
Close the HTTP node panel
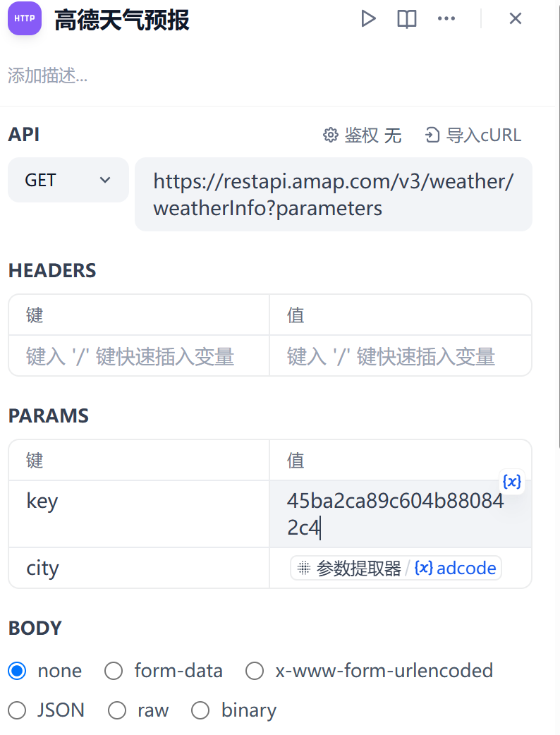pyautogui.click(x=516, y=19)
